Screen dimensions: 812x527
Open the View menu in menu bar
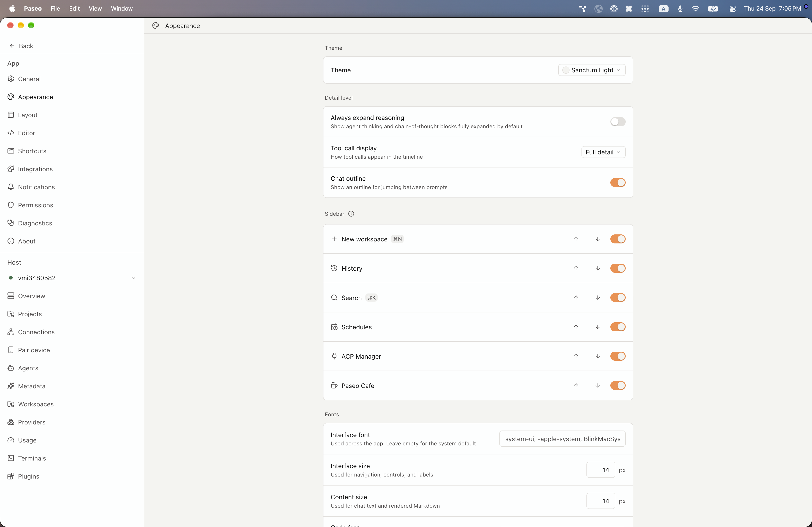click(95, 9)
